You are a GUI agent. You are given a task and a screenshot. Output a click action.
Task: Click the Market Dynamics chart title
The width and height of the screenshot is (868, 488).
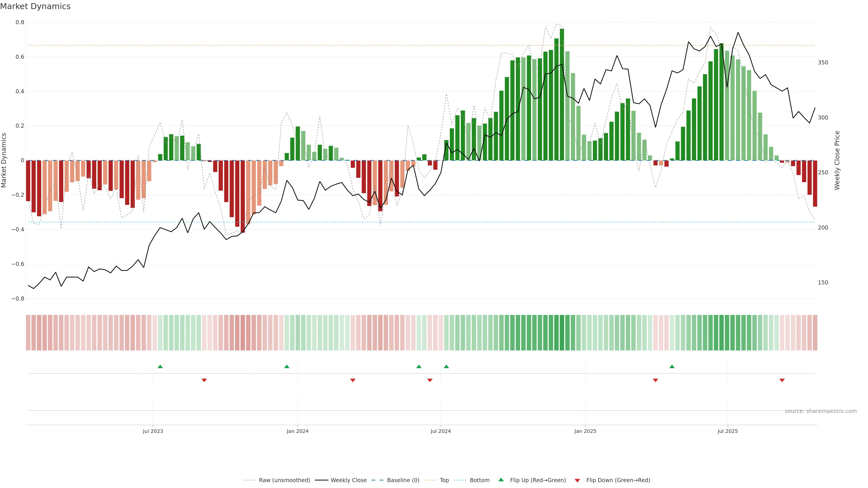tap(35, 6)
